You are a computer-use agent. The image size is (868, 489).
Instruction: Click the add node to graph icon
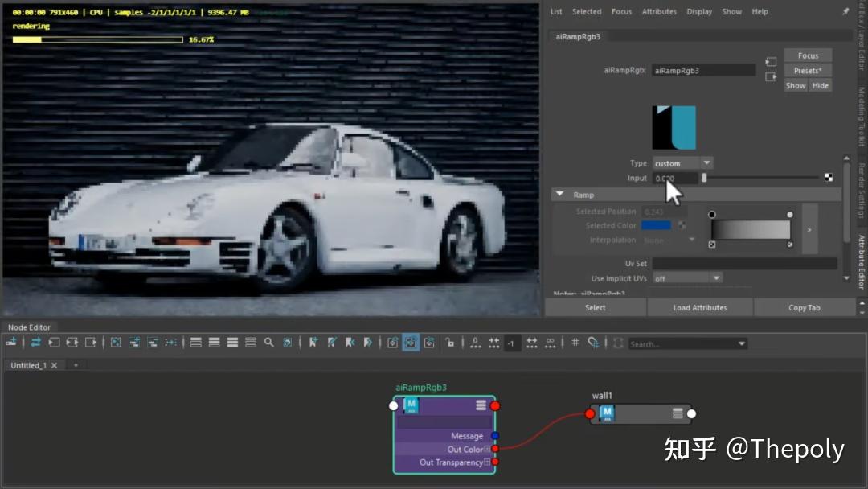click(134, 343)
